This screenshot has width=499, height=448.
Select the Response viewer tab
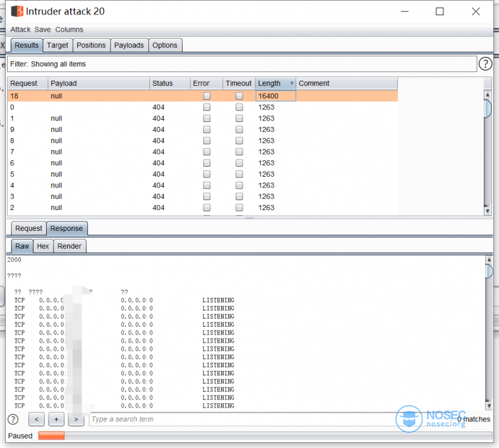66,228
